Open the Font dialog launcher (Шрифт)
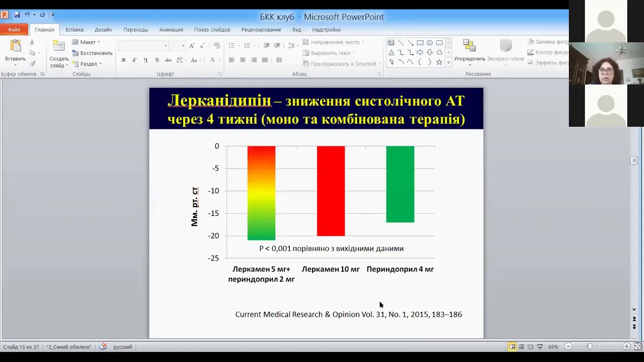The width and height of the screenshot is (644, 362). 220,74
